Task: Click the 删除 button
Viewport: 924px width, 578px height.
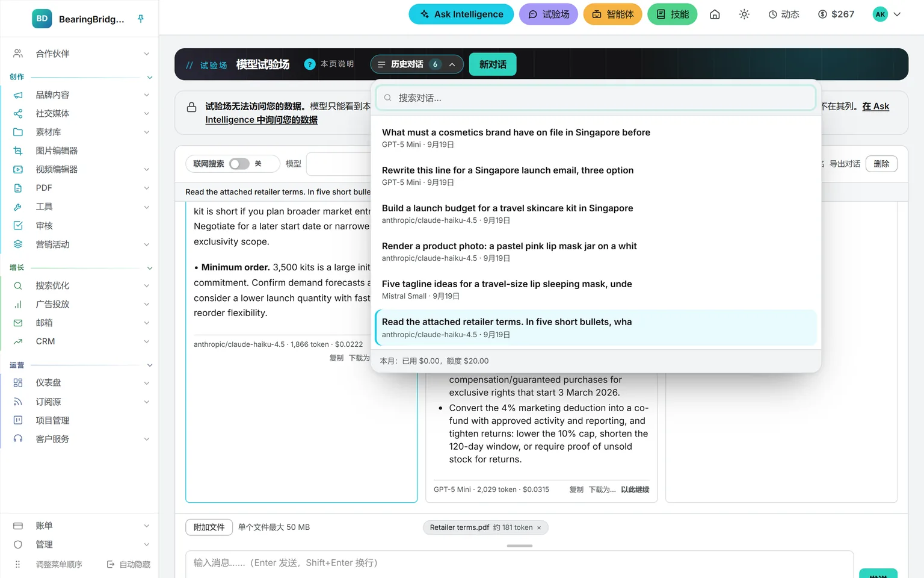Action: [x=881, y=164]
